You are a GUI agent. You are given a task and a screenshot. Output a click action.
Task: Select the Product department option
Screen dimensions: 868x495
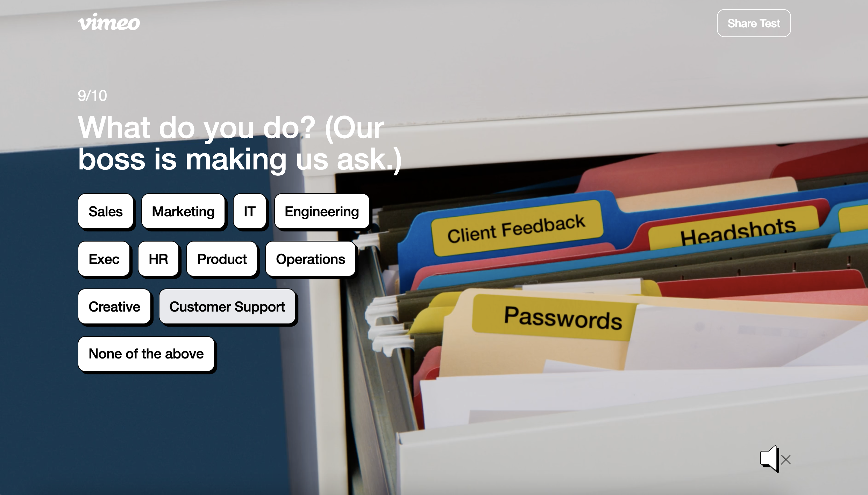point(222,258)
